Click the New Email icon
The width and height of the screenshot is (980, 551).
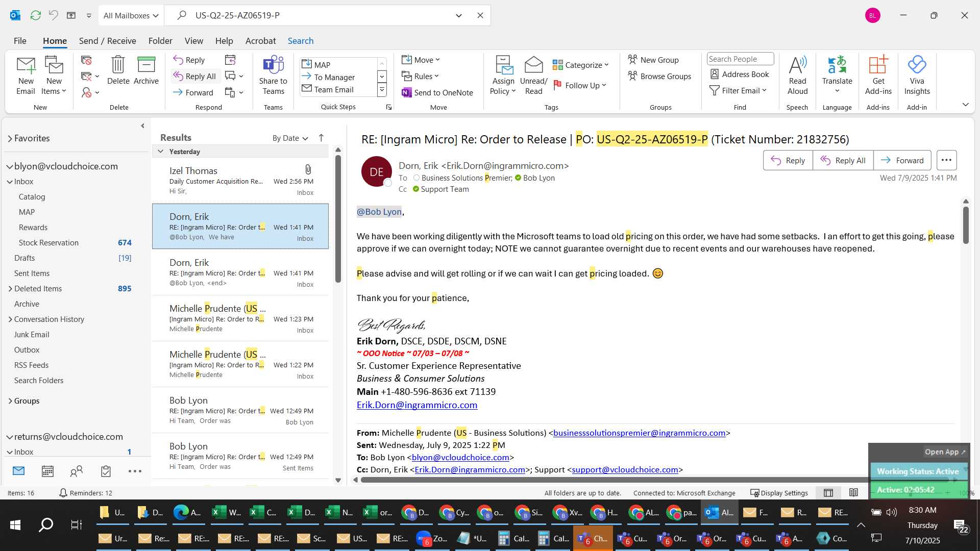tap(26, 76)
